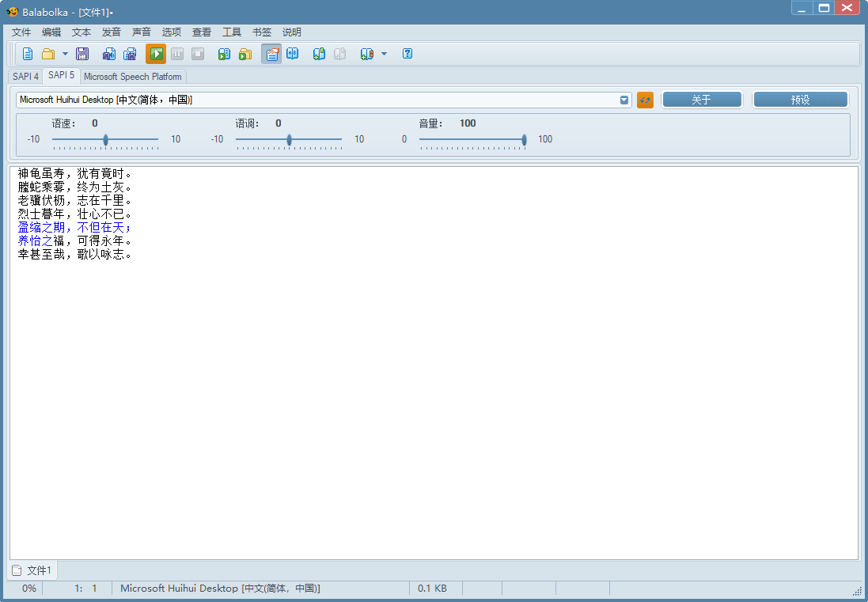This screenshot has width=868, height=602.
Task: Click the add bookmark icon
Action: coord(319,54)
